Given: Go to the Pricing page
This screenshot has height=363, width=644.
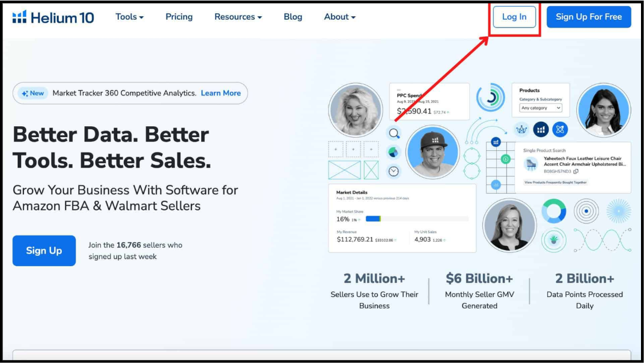Looking at the screenshot, I should (179, 17).
